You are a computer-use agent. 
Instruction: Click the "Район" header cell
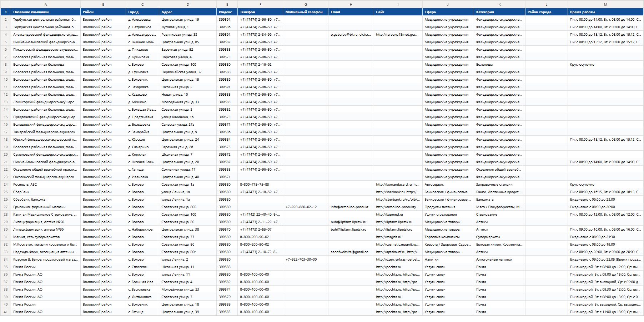tap(103, 12)
